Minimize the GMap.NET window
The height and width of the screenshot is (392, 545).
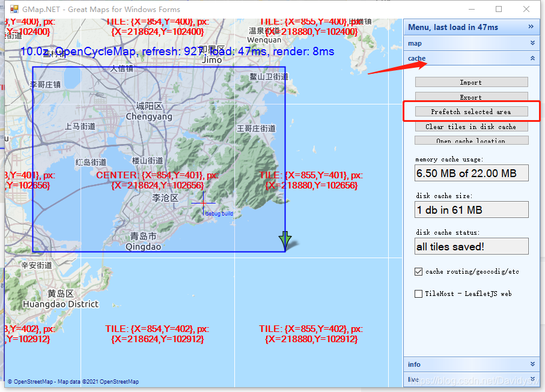(x=472, y=10)
